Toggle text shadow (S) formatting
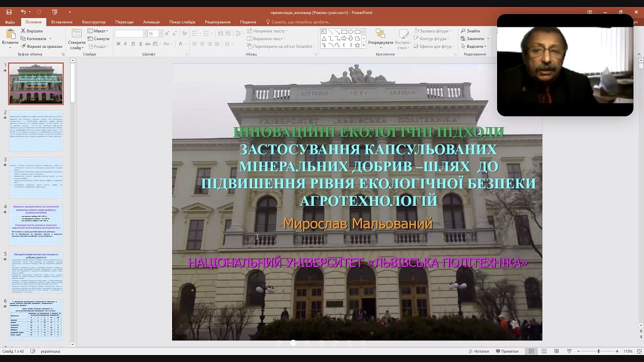Viewport: 644px width, 362px height. pos(141,44)
